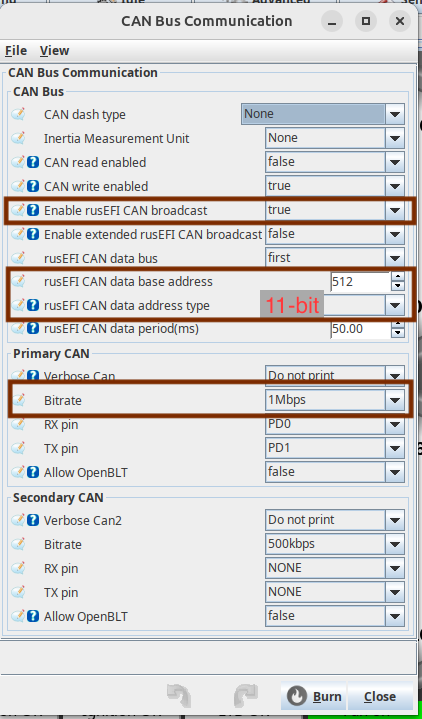This screenshot has width=422, height=719.
Task: Click rusEFI CAN data period field
Action: tap(360, 329)
